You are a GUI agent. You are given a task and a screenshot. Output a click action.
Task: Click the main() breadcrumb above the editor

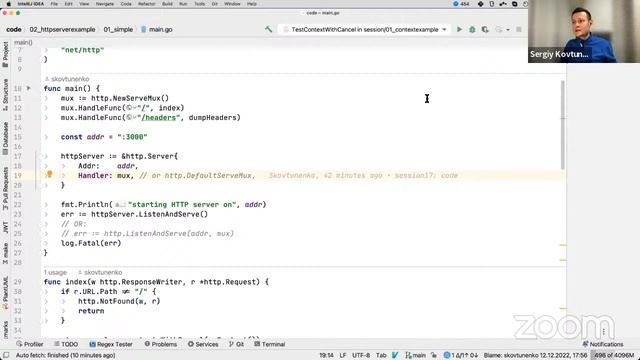[x=23, y=42]
